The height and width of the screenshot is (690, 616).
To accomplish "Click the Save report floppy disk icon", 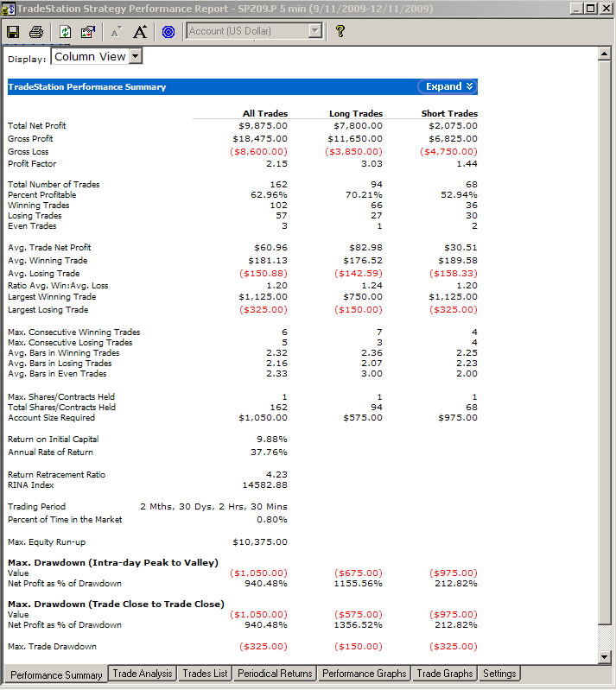I will click(x=13, y=32).
